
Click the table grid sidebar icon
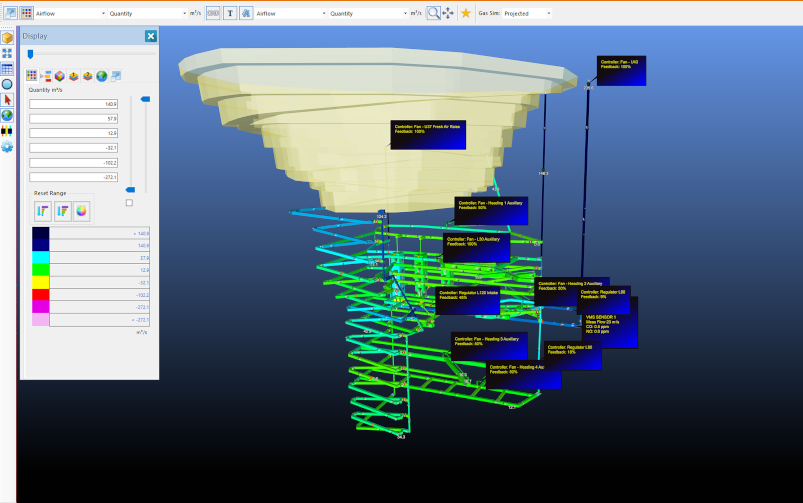coord(7,69)
